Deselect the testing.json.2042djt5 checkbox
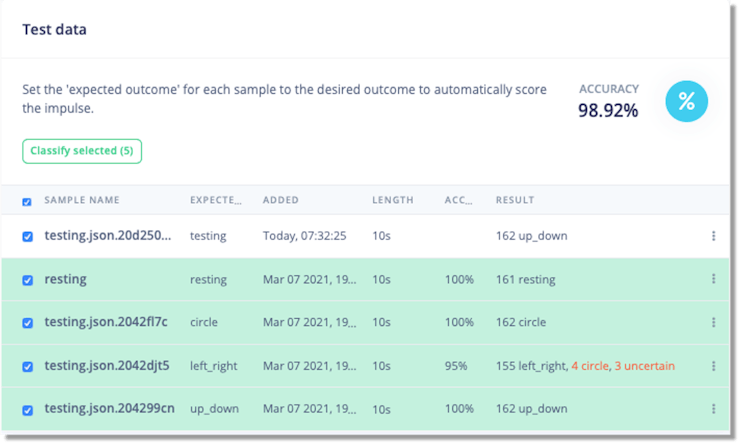Image resolution: width=740 pixels, height=444 pixels. pos(27,366)
